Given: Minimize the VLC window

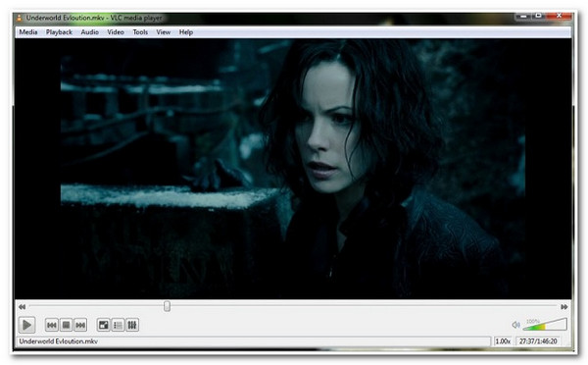Looking at the screenshot, I should point(523,16).
